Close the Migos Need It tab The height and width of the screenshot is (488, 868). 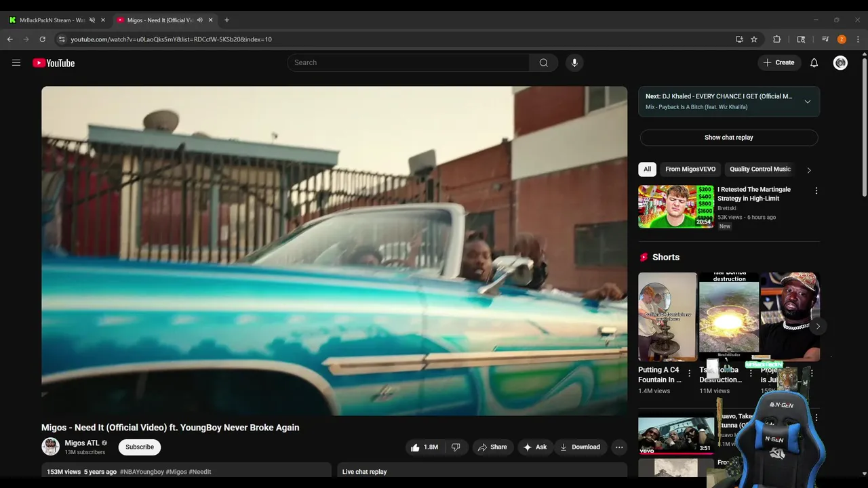point(211,20)
